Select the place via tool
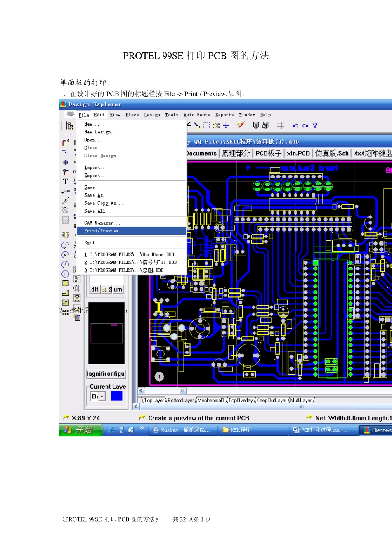Image resolution: width=392 pixels, height=555 pixels. [66, 162]
